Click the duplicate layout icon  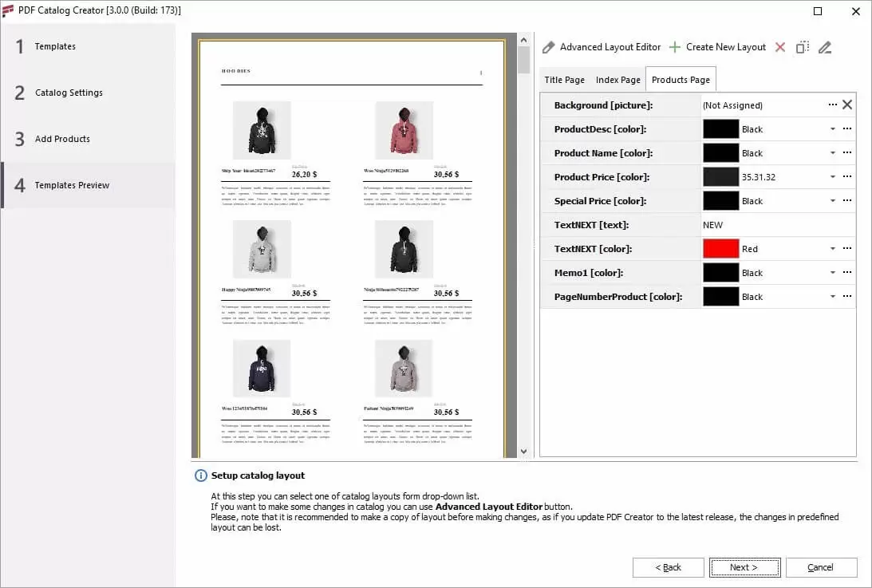tap(803, 47)
